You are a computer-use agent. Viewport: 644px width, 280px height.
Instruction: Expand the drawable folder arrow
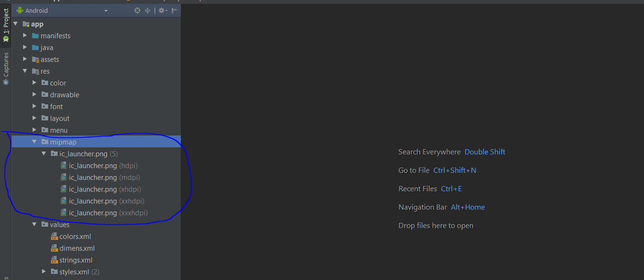[x=34, y=95]
